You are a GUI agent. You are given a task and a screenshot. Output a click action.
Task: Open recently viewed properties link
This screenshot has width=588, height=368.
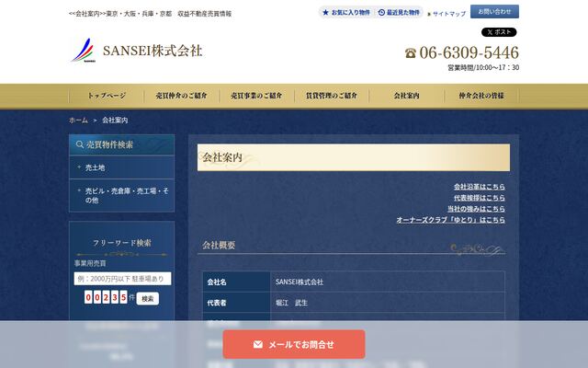pos(399,12)
